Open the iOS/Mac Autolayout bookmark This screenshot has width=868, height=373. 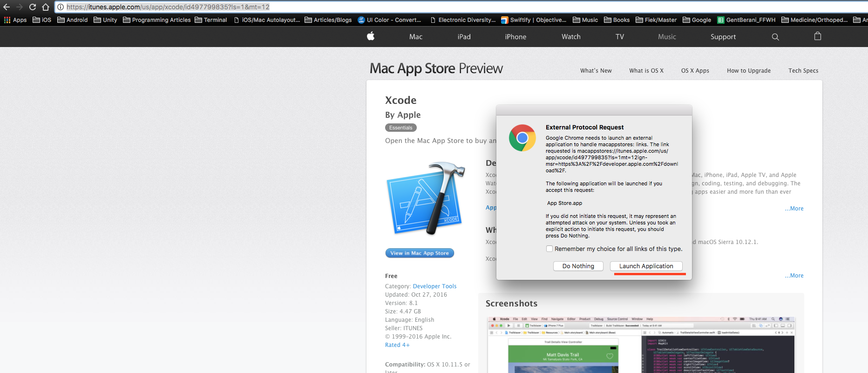(x=267, y=20)
